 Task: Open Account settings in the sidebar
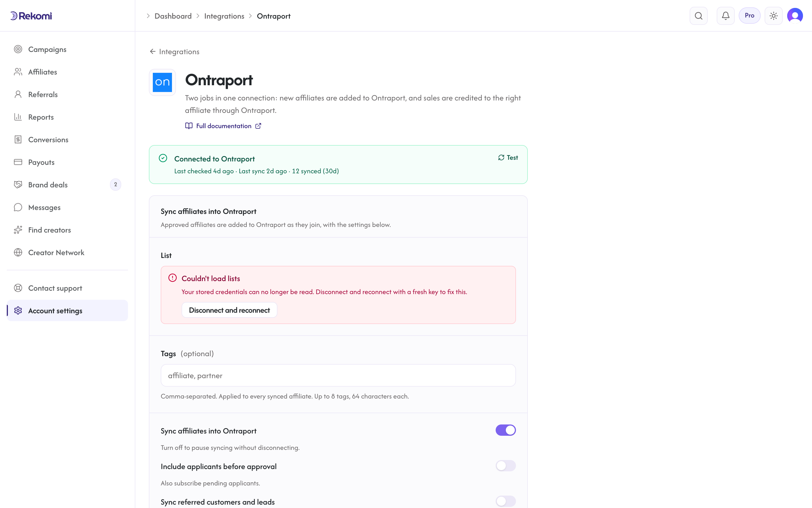click(67, 310)
